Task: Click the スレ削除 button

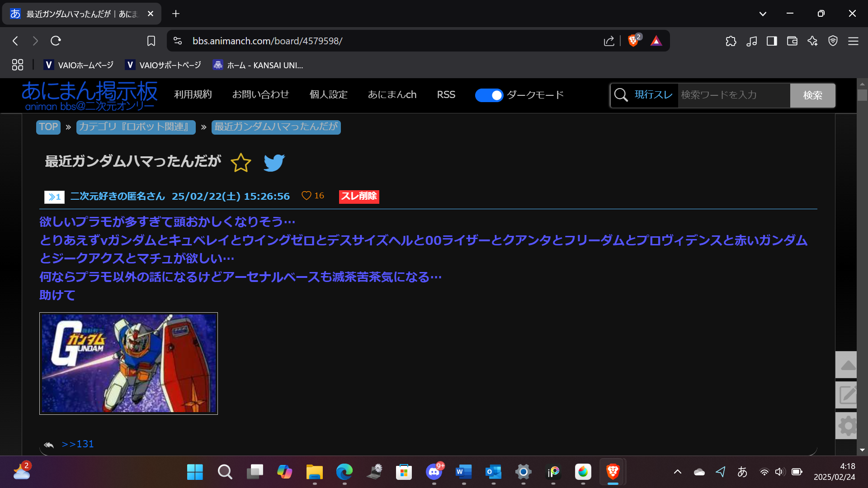Action: tap(359, 196)
